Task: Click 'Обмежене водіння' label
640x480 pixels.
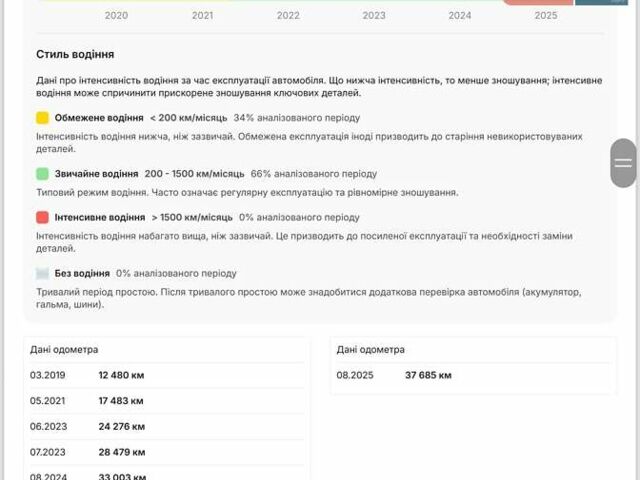Action: (x=99, y=118)
